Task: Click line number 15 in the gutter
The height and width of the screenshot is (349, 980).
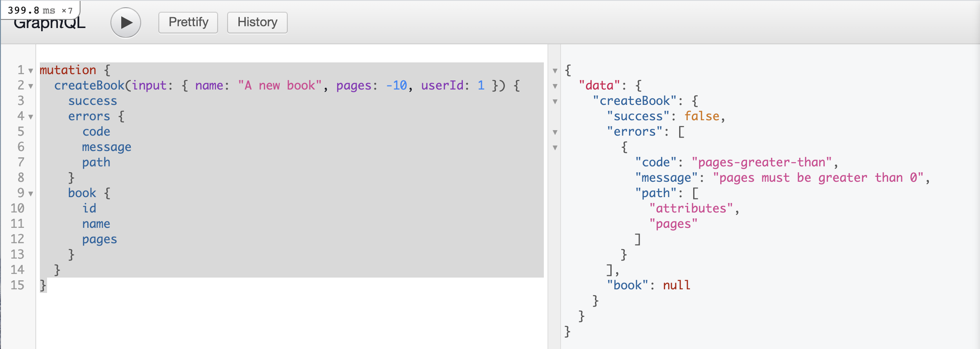Action: [18, 285]
